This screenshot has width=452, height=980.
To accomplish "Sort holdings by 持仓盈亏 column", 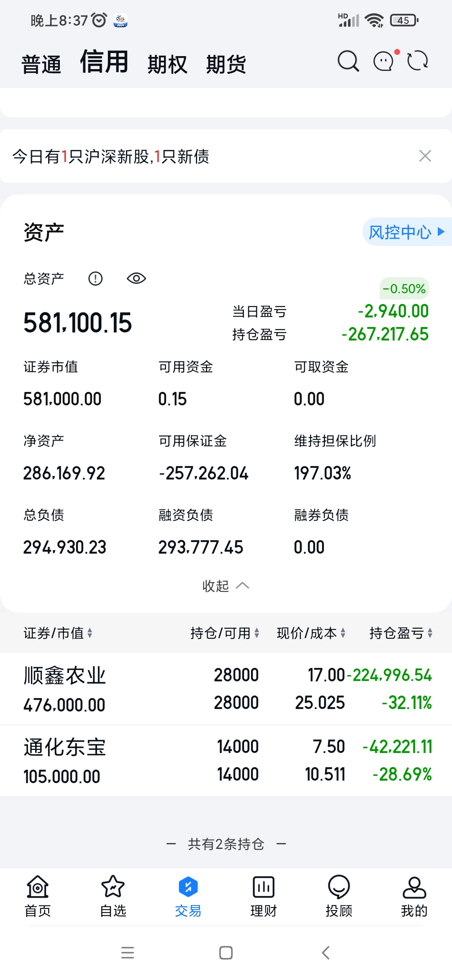I will pos(401,633).
